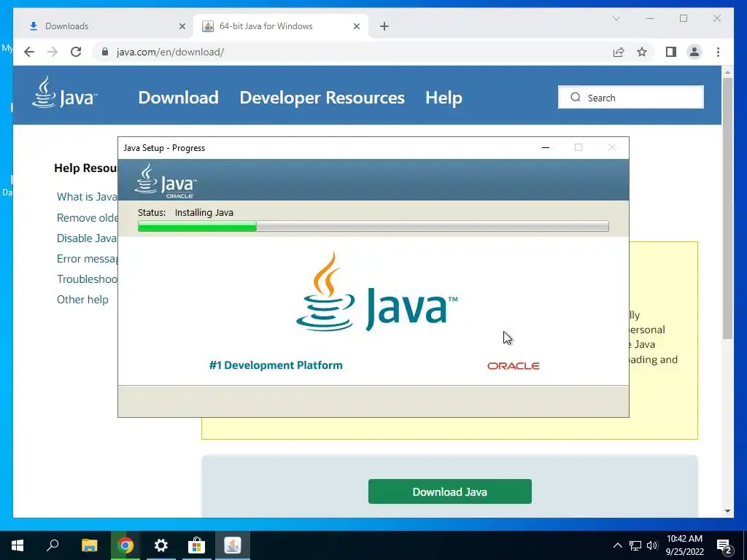Open network status in the system tray

(x=635, y=545)
